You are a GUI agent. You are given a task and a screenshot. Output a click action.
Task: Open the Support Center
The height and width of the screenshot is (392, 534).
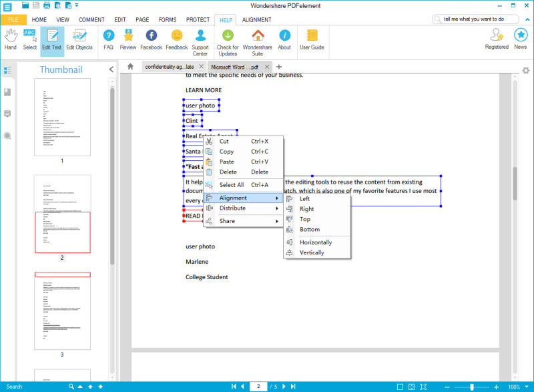pos(200,43)
